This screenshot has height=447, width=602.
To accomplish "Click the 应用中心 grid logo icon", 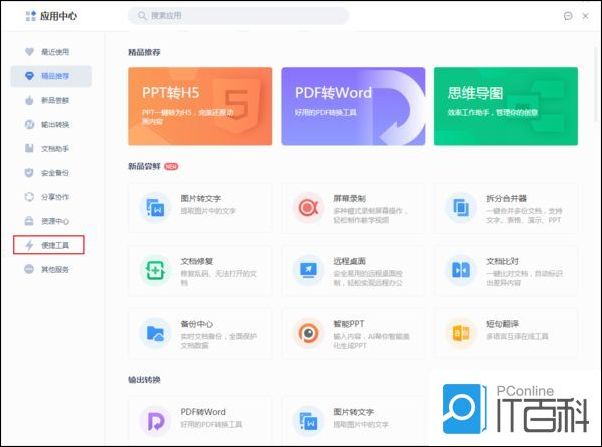I will click(x=30, y=16).
